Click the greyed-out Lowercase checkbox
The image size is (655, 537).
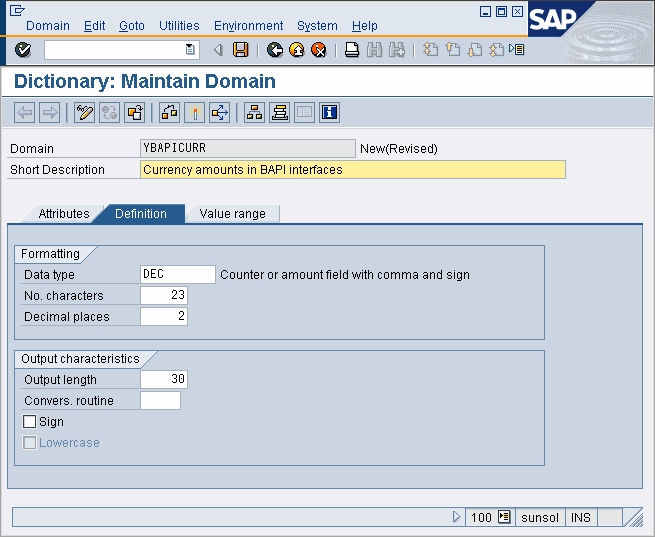pyautogui.click(x=29, y=443)
